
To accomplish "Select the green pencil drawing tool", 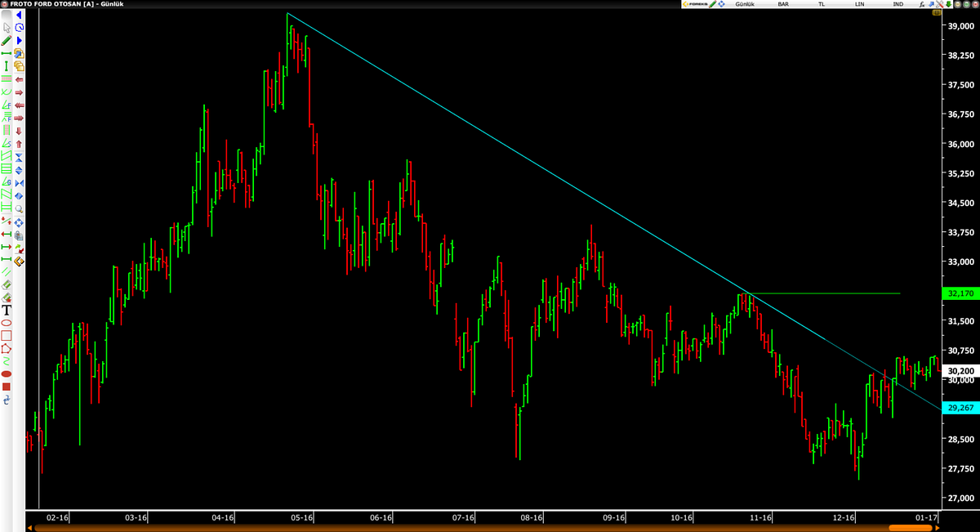I will tap(7, 40).
